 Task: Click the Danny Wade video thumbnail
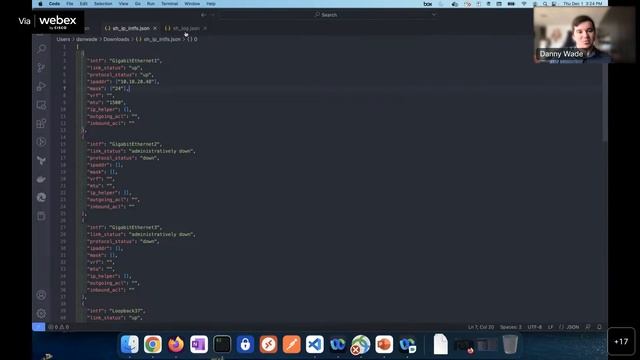584,35
